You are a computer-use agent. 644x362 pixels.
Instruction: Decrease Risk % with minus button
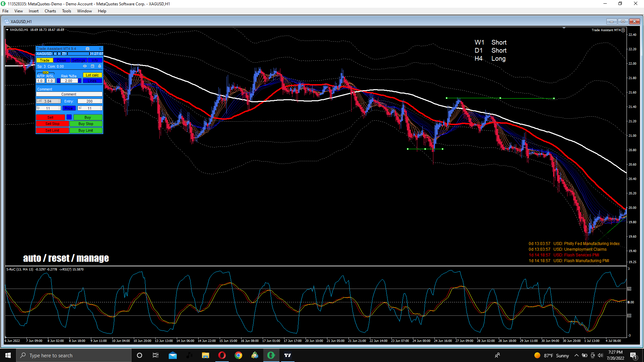pyautogui.click(x=58, y=81)
